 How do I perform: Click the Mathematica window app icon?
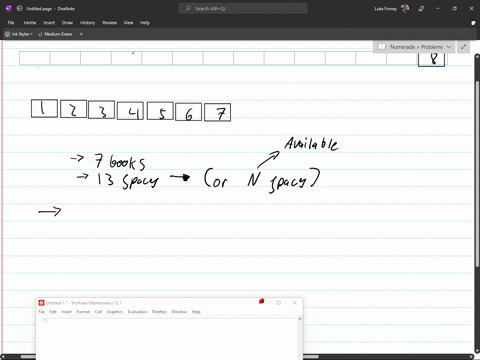[x=41, y=303]
